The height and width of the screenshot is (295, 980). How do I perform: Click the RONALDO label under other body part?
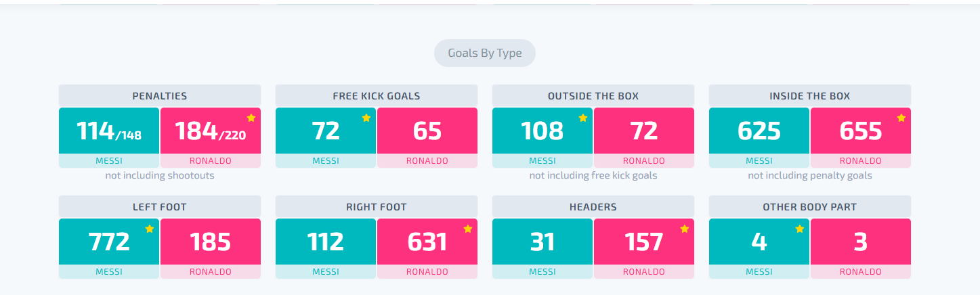861,272
